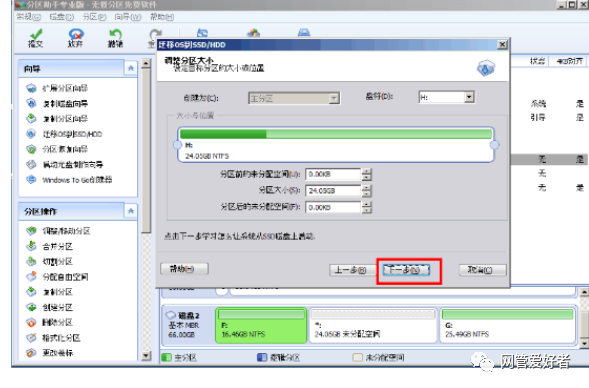Open the 向导 menu in the menu bar
The image size is (589, 388).
[x=128, y=17]
